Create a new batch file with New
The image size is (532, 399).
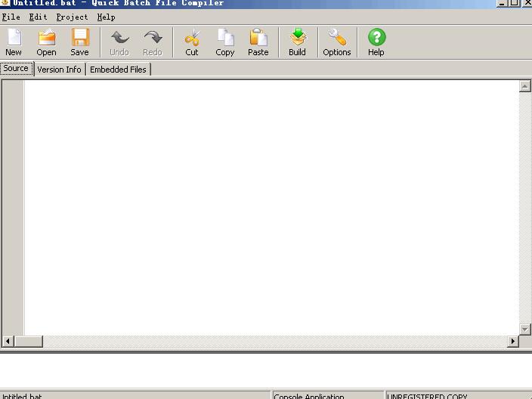point(14,42)
